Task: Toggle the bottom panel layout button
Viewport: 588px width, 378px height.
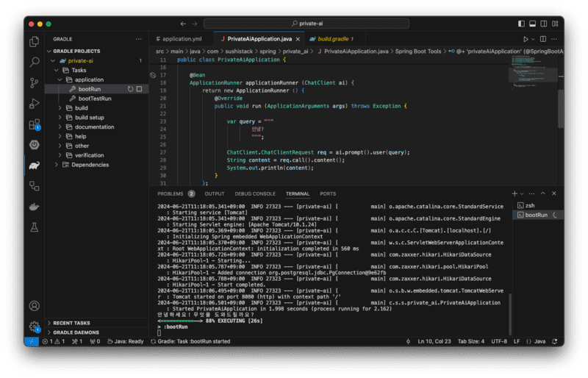Action: (x=531, y=24)
